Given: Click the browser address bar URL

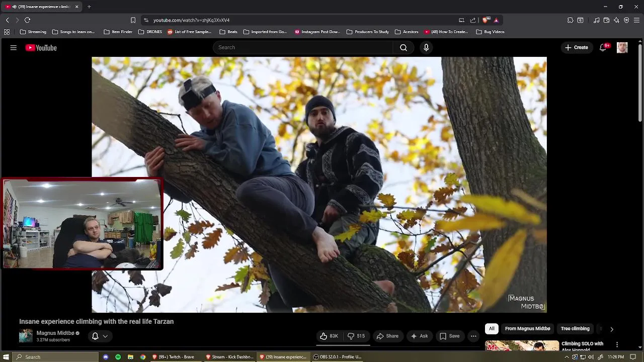Looking at the screenshot, I should (x=191, y=20).
